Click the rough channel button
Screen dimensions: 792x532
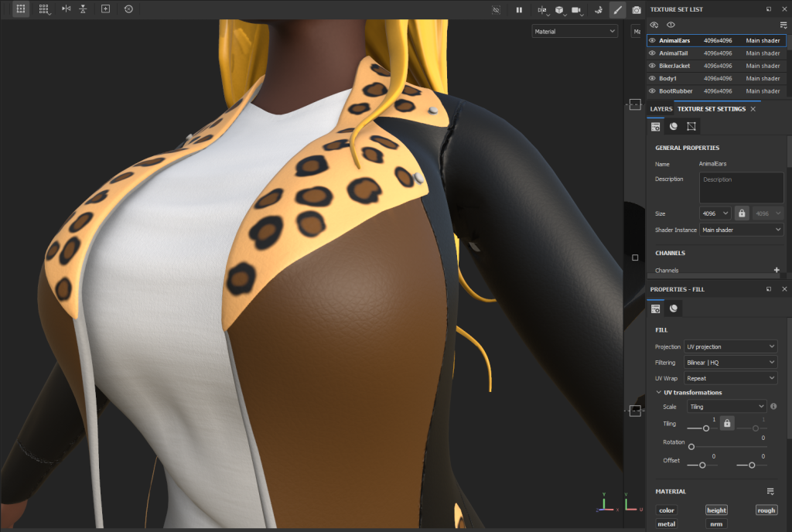tap(766, 510)
